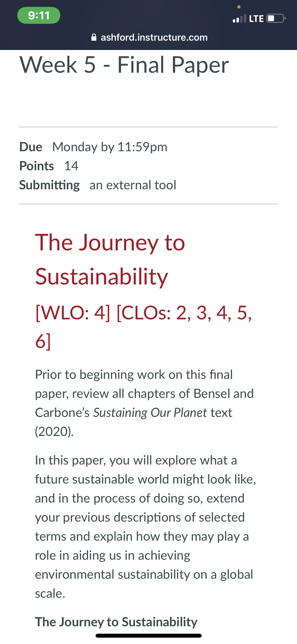This screenshot has height=644, width=297.
Task: Tap the Prior to beginning work paragraph
Action: pyautogui.click(x=144, y=403)
